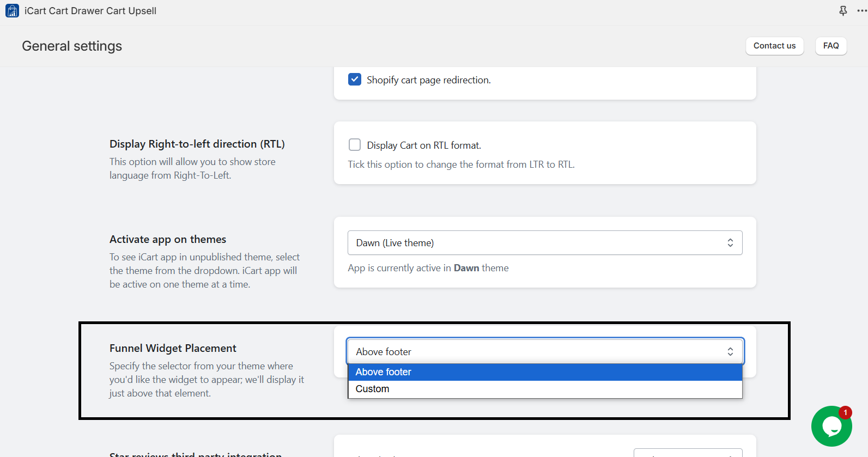Click the Activate app on themes heading

[168, 239]
